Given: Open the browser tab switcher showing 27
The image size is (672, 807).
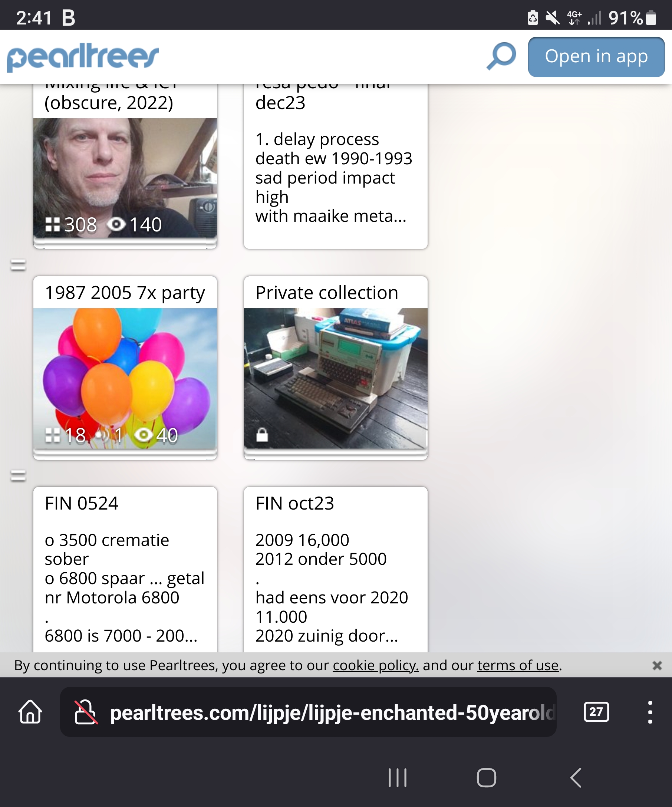Looking at the screenshot, I should coord(596,712).
